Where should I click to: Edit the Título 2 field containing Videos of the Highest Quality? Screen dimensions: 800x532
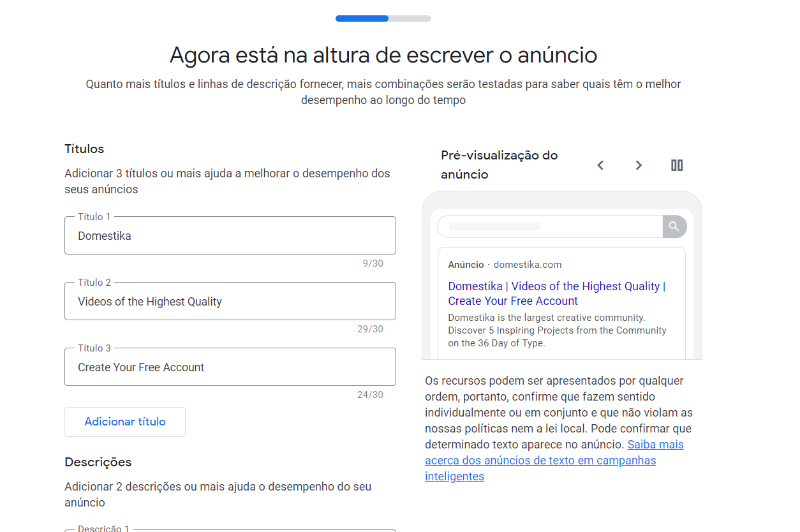point(230,301)
